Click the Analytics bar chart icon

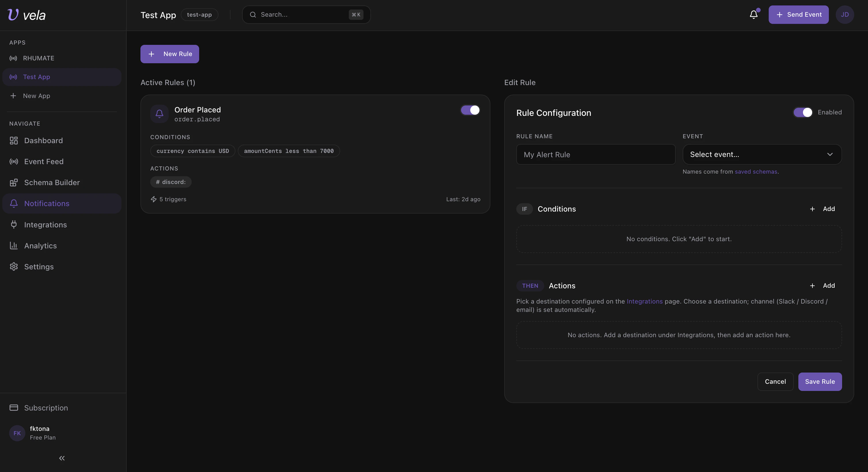(14, 246)
